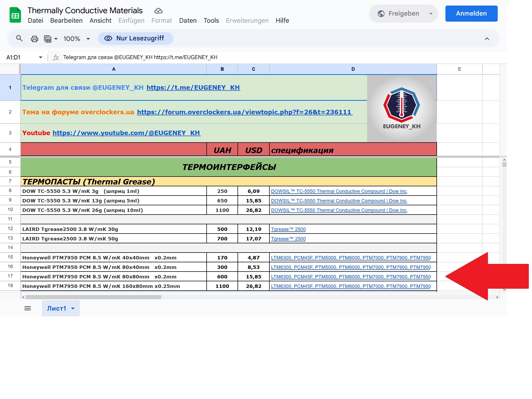Select column B header
The height and width of the screenshot is (399, 532).
(222, 69)
